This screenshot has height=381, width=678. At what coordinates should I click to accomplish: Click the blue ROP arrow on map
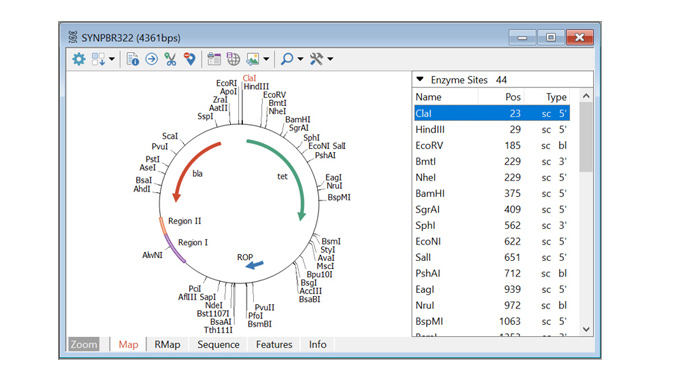click(x=254, y=265)
